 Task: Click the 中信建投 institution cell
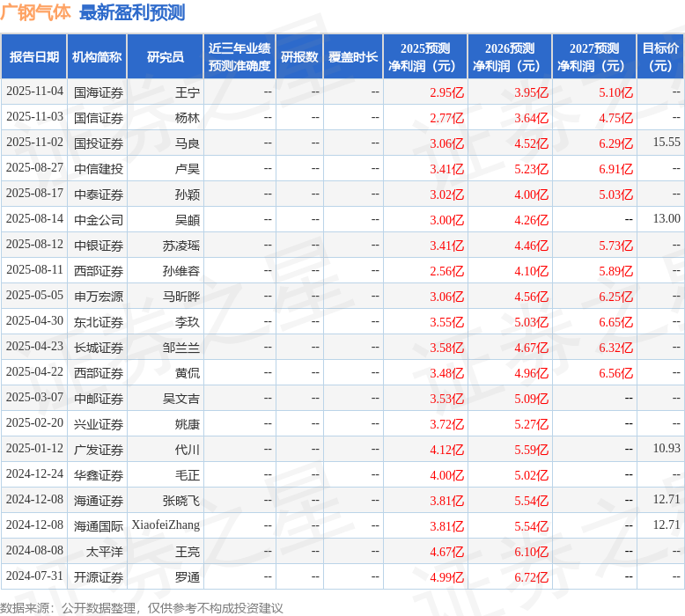coord(99,169)
